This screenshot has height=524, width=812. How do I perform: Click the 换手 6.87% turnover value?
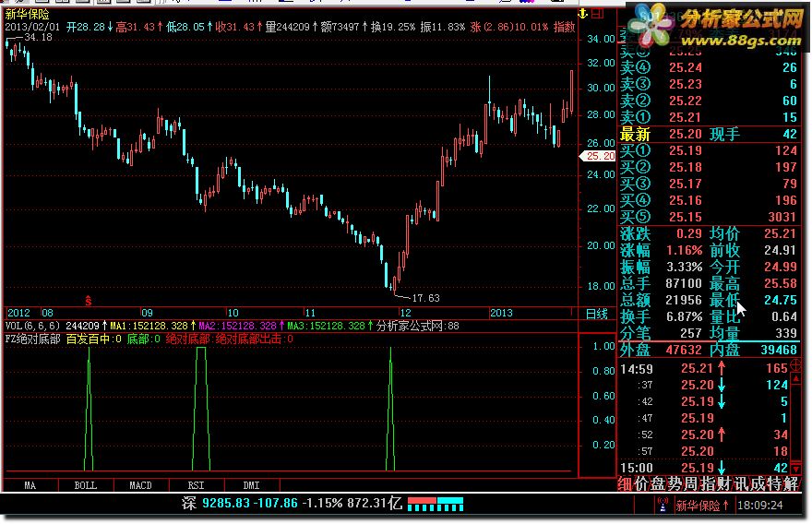(684, 316)
